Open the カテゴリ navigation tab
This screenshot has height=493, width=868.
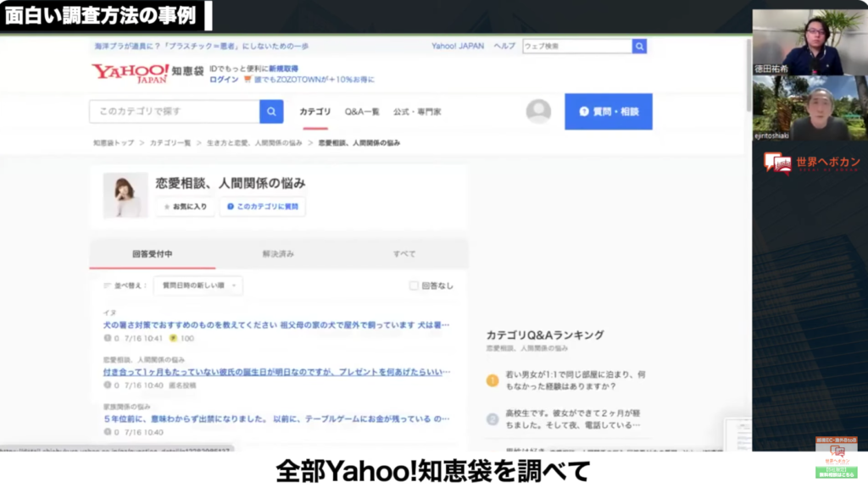point(315,112)
